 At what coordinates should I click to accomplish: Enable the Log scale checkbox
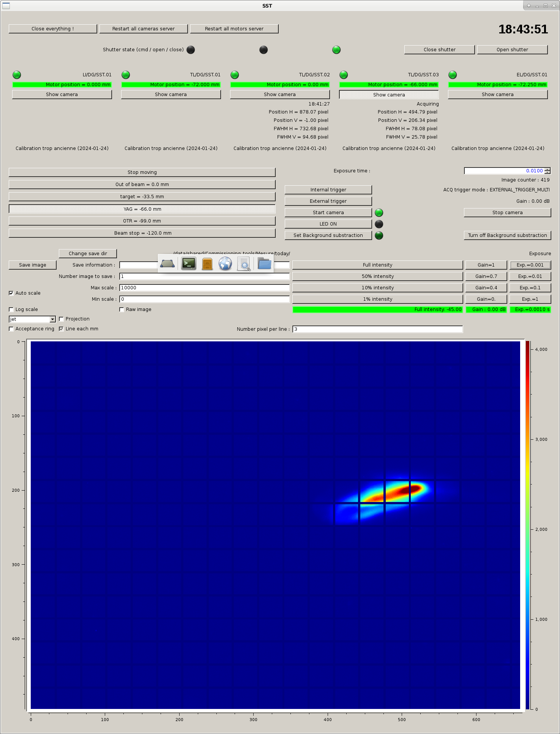click(x=11, y=309)
